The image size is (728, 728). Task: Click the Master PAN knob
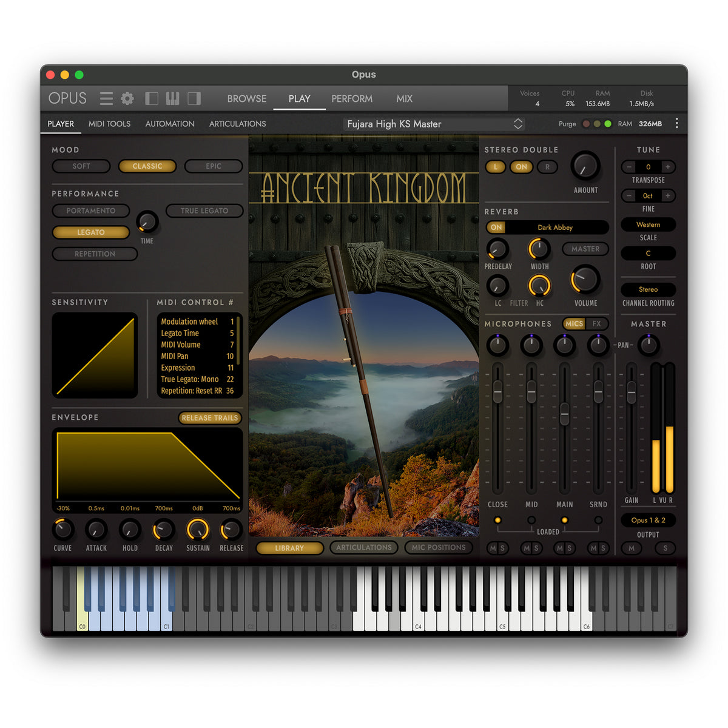pyautogui.click(x=649, y=345)
